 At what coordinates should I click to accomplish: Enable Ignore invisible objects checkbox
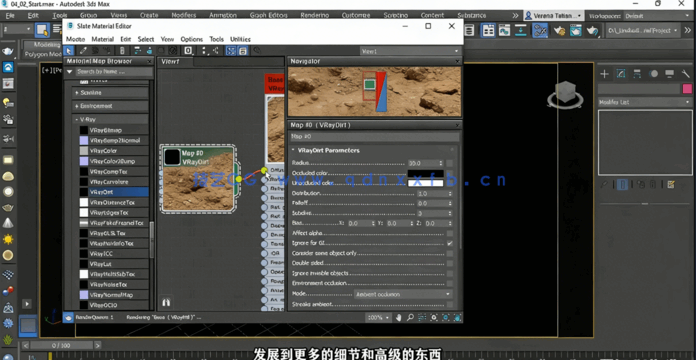click(x=450, y=273)
